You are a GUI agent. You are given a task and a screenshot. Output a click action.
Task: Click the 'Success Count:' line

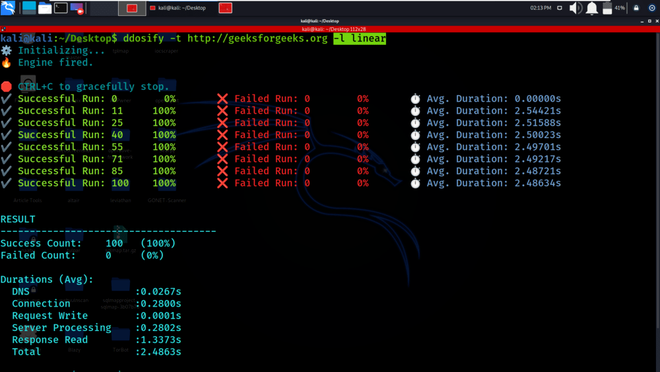click(x=88, y=243)
